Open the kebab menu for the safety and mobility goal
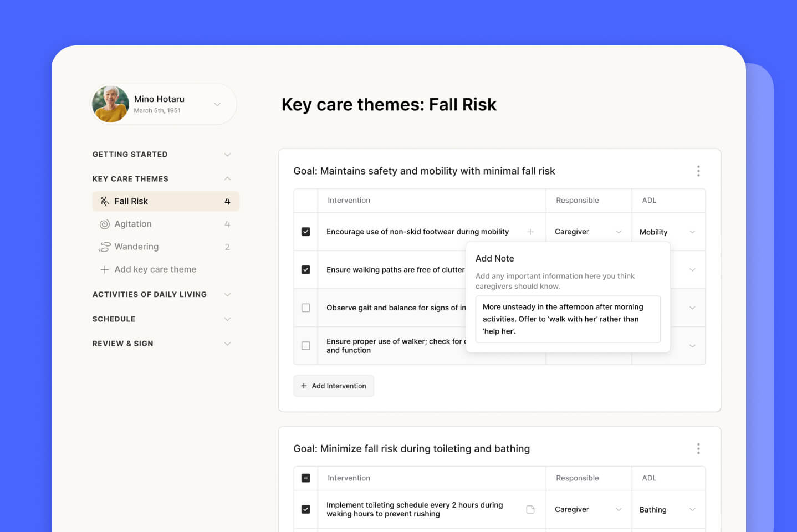The height and width of the screenshot is (532, 797). (x=698, y=171)
